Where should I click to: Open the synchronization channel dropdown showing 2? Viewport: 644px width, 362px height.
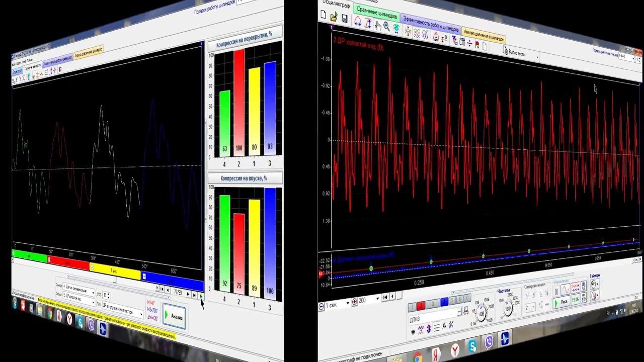pos(530,307)
